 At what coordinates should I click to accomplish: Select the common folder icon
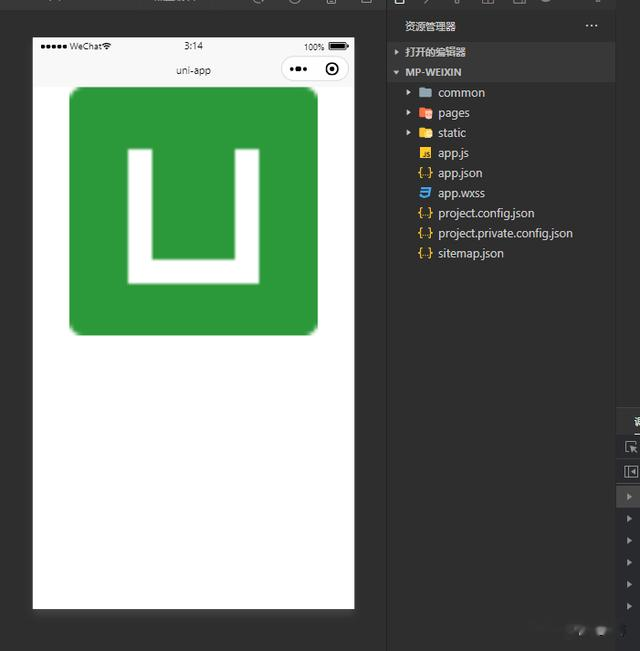tap(425, 92)
